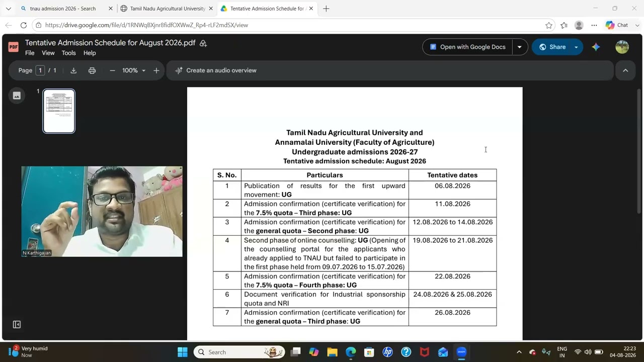Viewport: 644px width, 362px height.
Task: Click the 19.08.2026 to 21.08.2026 cell
Action: [452, 253]
